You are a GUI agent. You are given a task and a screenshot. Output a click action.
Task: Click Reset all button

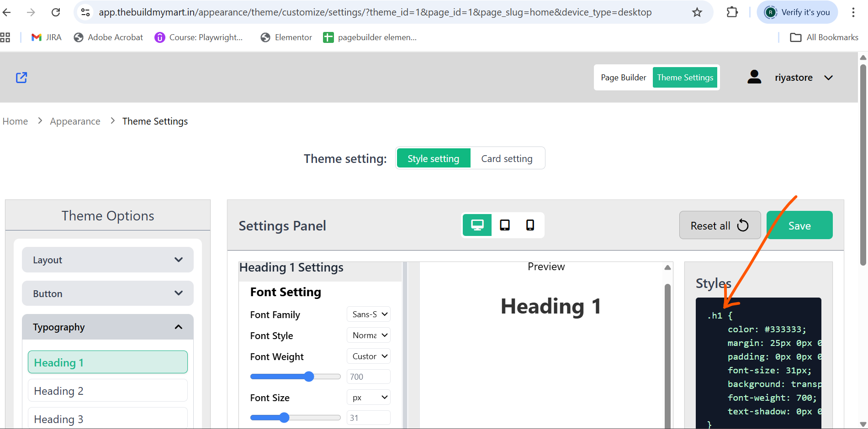pos(720,225)
